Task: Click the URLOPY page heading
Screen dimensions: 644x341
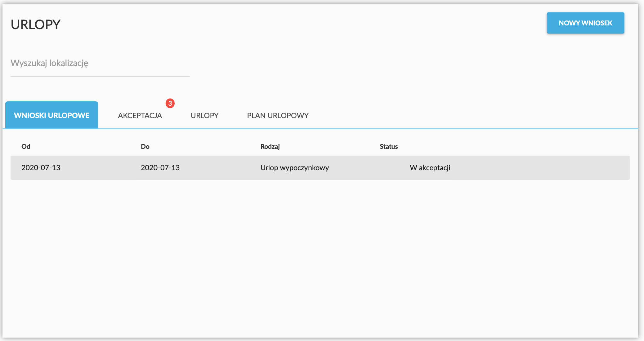Action: [x=35, y=24]
